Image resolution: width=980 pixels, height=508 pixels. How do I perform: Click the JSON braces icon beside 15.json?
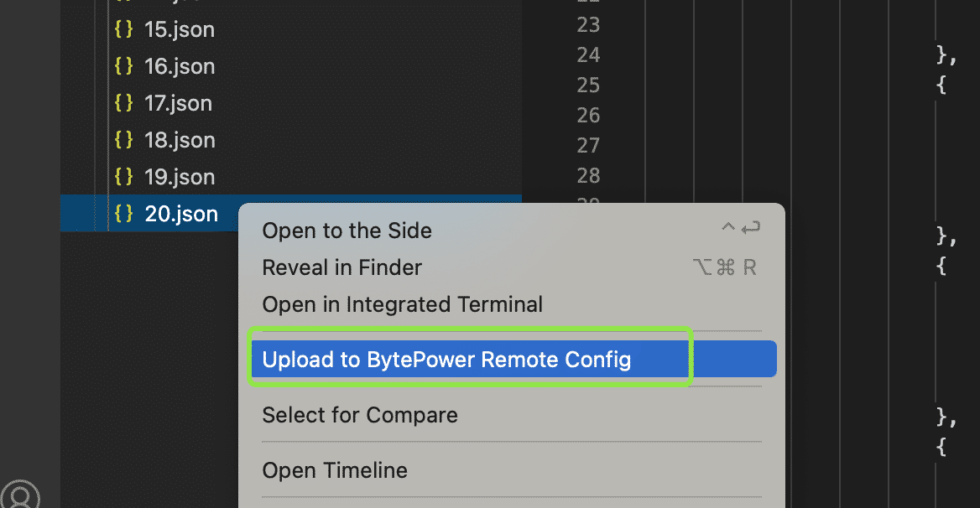[123, 29]
